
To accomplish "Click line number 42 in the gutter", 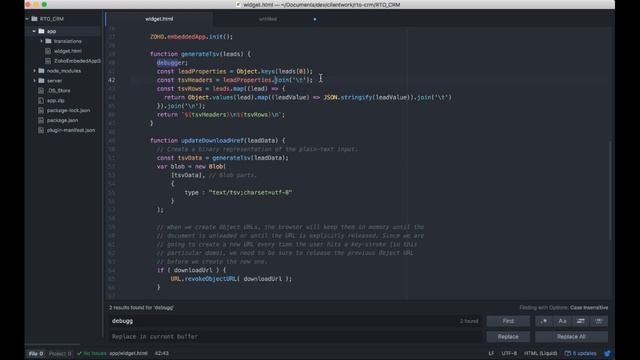I will point(112,80).
